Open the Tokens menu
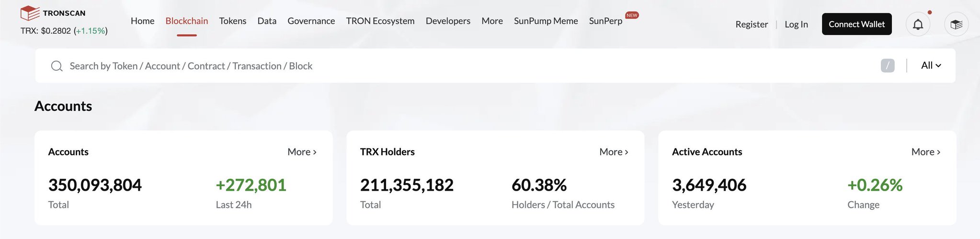The width and height of the screenshot is (980, 239). click(x=232, y=21)
